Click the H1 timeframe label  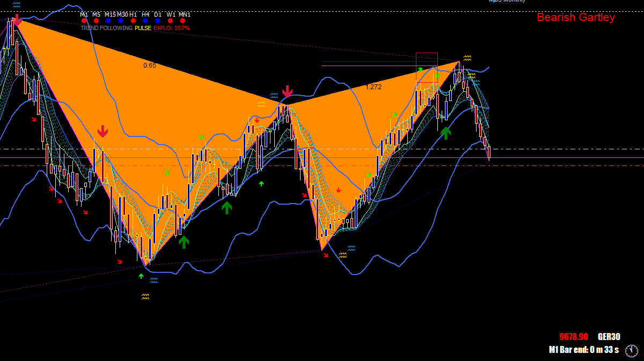133,15
